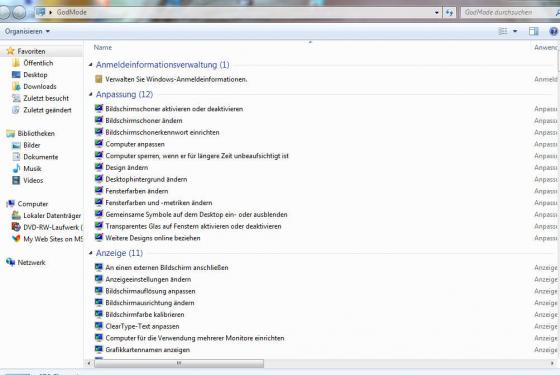Toggle the preview pane icon

pyautogui.click(x=534, y=31)
